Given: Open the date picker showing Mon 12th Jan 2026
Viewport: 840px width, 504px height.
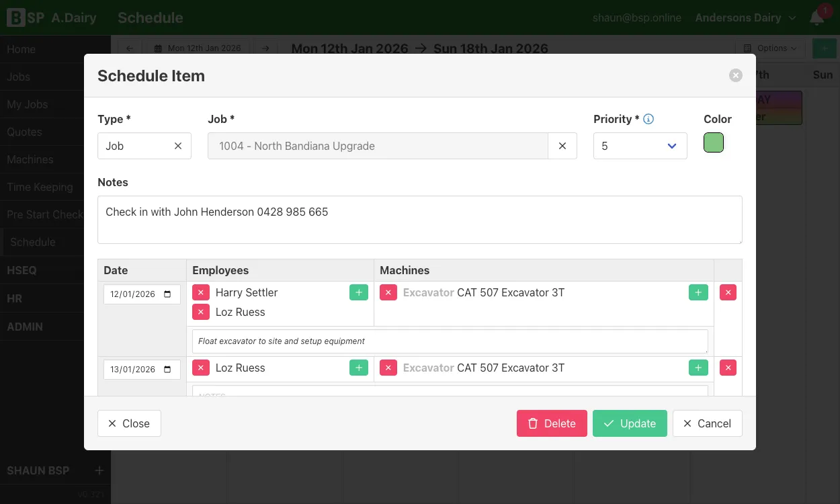Looking at the screenshot, I should tap(197, 48).
